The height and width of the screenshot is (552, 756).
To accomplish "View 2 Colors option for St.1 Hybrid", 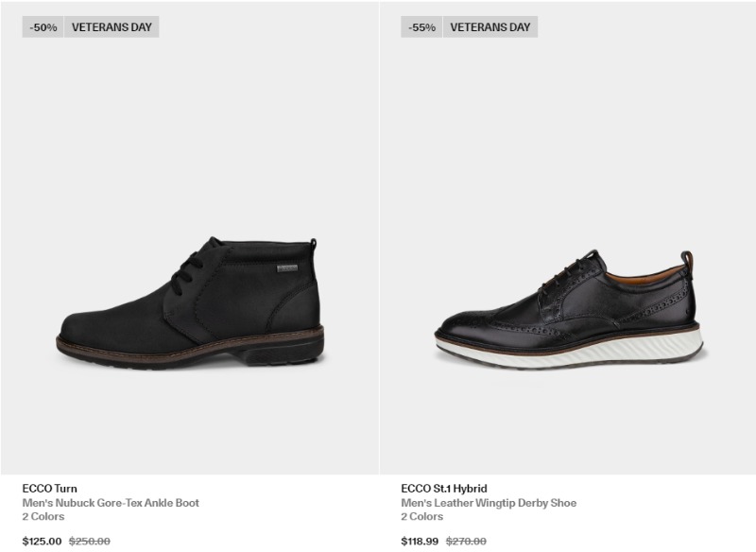I will [421, 516].
